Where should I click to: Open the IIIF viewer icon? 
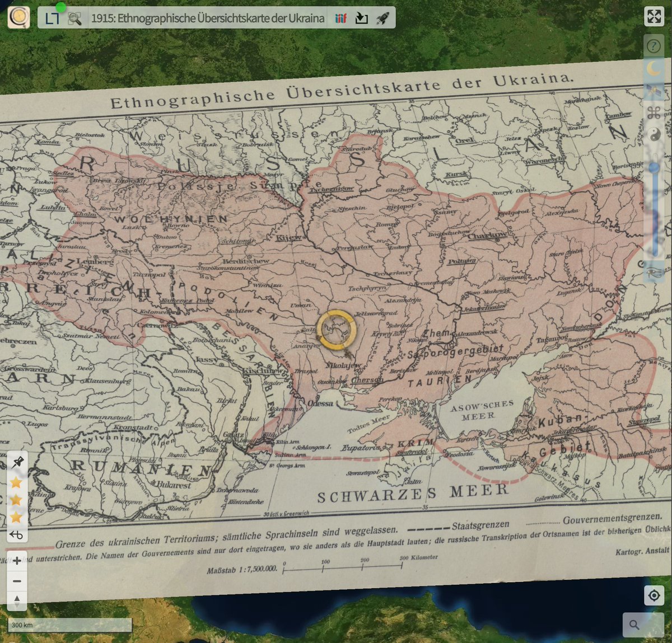tap(341, 18)
